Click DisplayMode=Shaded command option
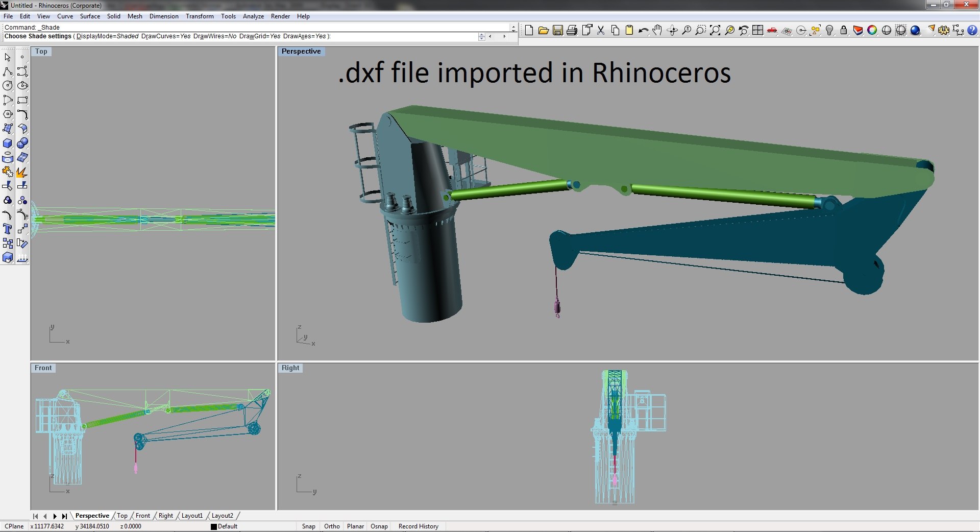 click(107, 36)
